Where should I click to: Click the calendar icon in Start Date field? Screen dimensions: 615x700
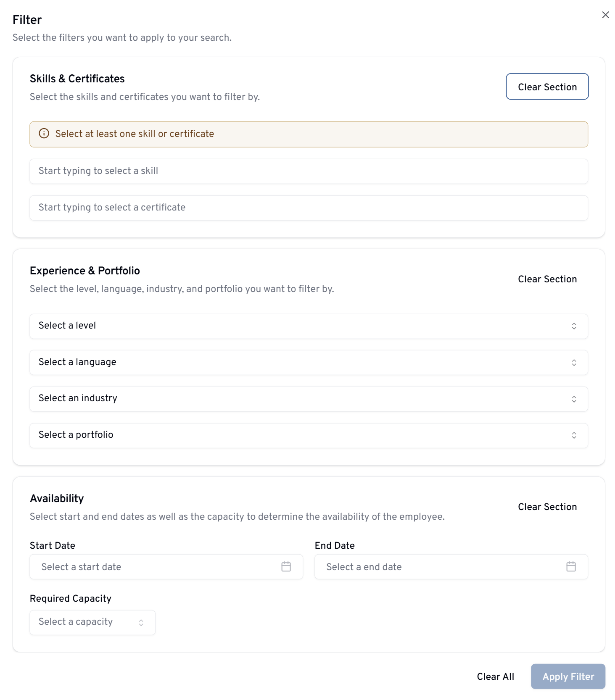click(x=286, y=566)
